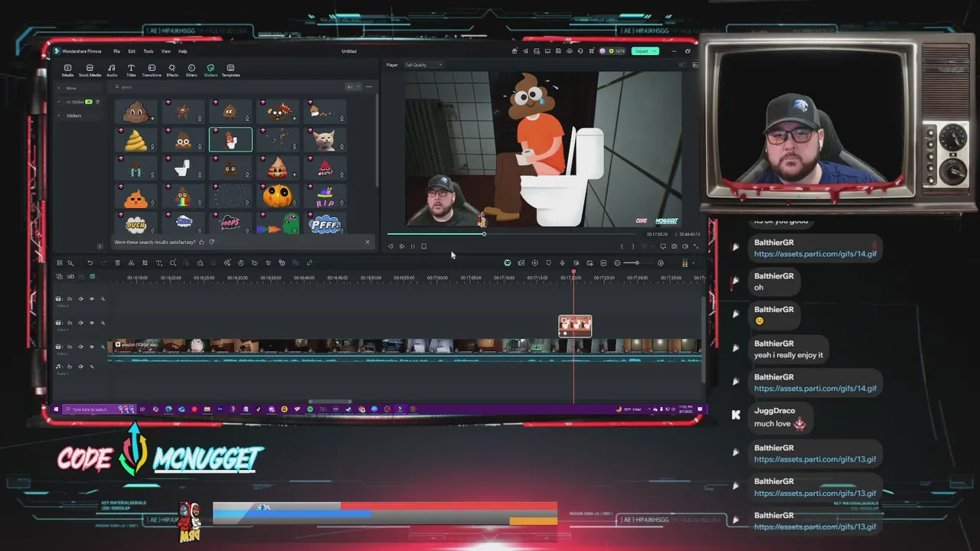The image size is (980, 551).
Task: Open the Media tab in Filmora
Action: coord(67,70)
